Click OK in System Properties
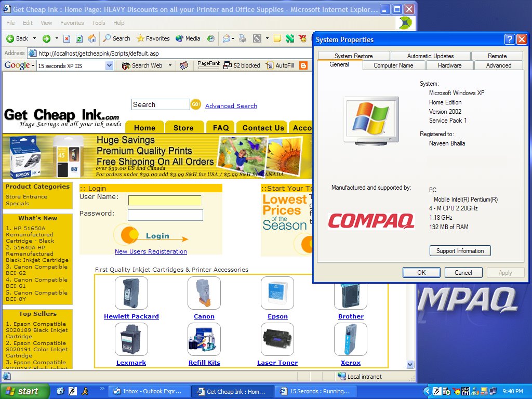Image resolution: width=532 pixels, height=399 pixels. pyautogui.click(x=421, y=272)
